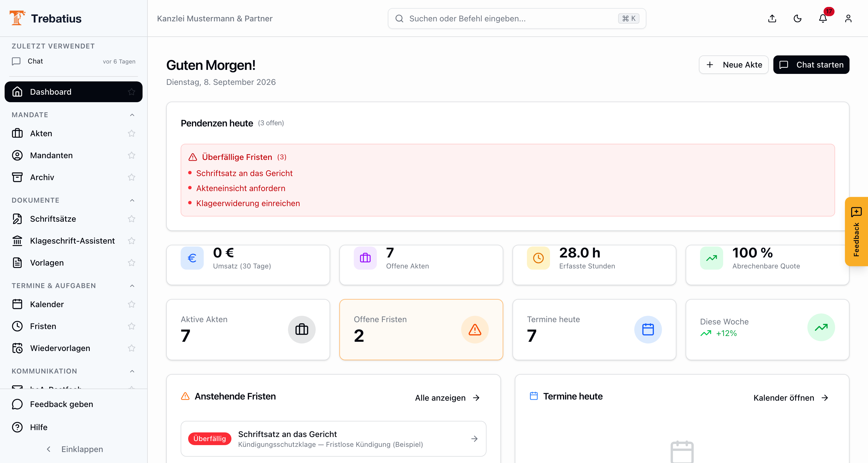Image resolution: width=868 pixels, height=463 pixels.
Task: Click the Trebatius logo
Action: (46, 18)
